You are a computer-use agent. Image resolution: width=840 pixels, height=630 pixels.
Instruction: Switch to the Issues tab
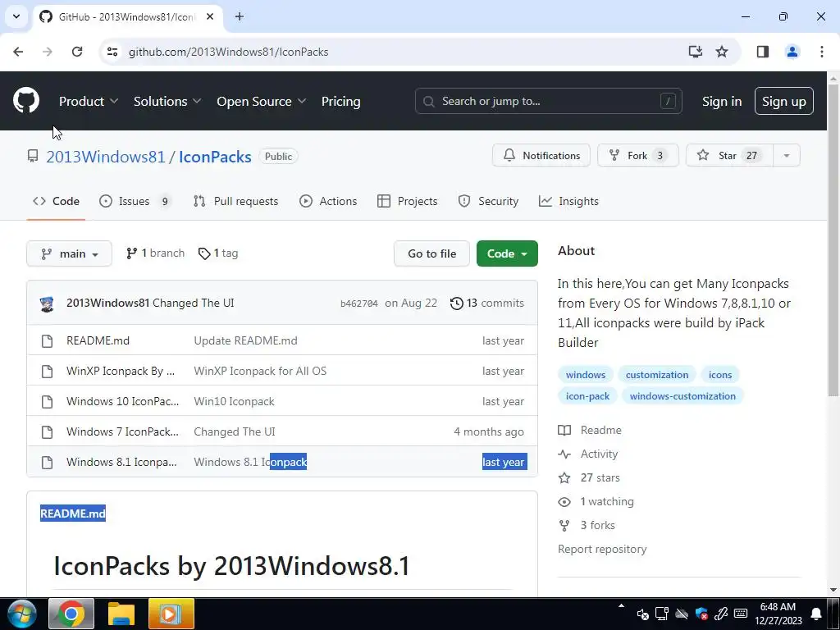(x=135, y=202)
